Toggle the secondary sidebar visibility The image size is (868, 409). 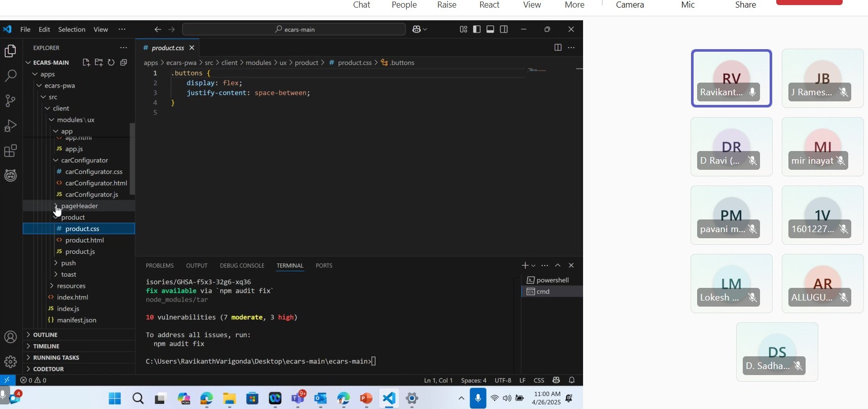(x=504, y=29)
